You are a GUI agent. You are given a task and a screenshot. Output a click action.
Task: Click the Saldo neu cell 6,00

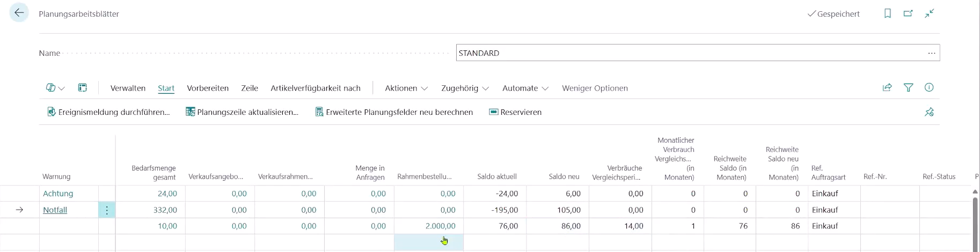pos(573,193)
